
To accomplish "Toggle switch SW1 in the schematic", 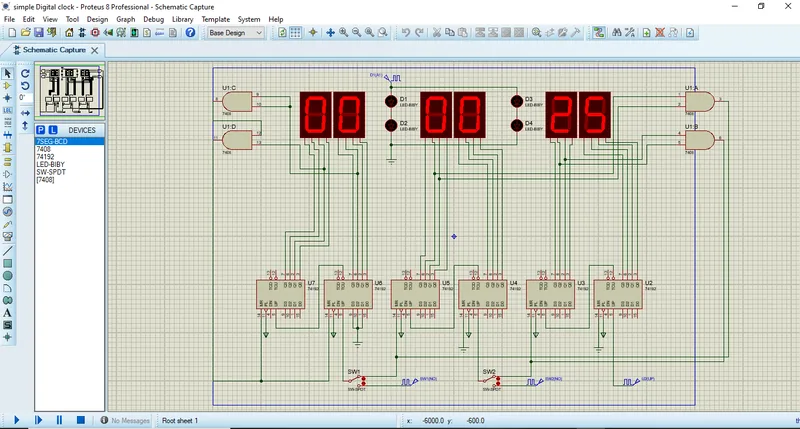I will pyautogui.click(x=357, y=380).
